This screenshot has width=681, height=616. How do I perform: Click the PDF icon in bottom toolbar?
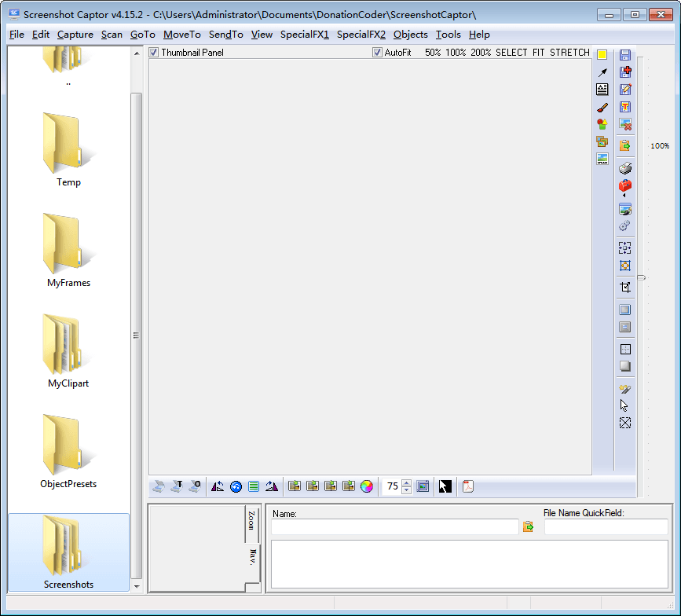click(x=467, y=486)
